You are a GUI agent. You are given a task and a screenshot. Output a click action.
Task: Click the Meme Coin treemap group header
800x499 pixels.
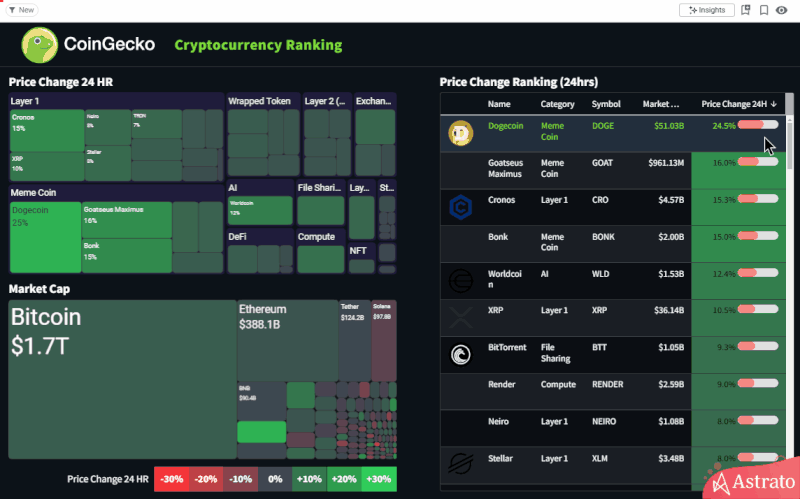click(33, 193)
